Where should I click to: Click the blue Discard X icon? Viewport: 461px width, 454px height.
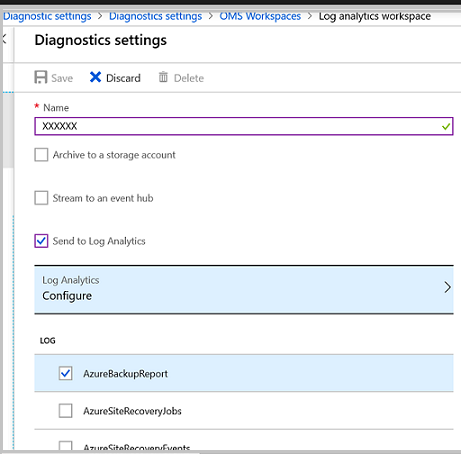click(95, 77)
